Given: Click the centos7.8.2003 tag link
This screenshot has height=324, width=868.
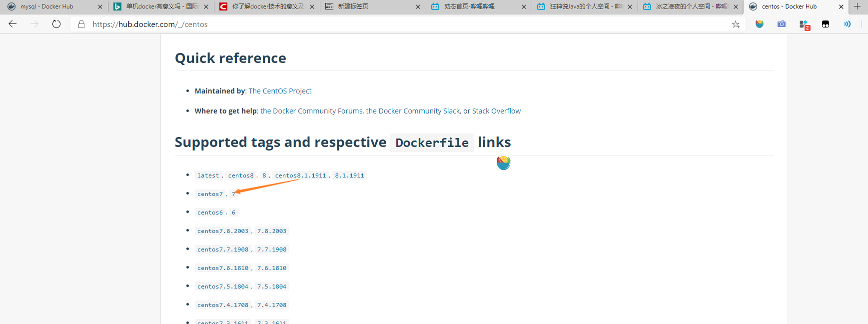Looking at the screenshot, I should click(223, 231).
